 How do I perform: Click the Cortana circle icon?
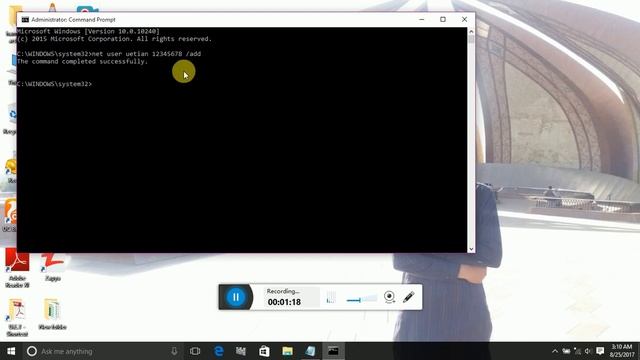click(31, 351)
